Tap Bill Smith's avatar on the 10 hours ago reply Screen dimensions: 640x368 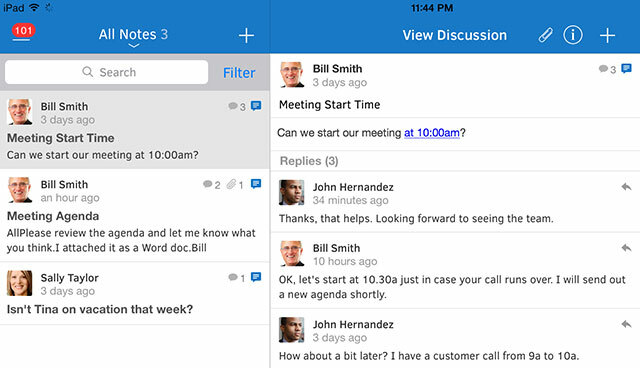coord(291,253)
